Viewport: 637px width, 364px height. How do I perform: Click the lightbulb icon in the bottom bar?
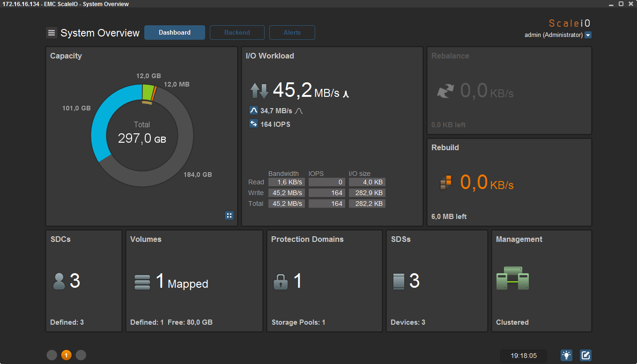[x=567, y=356]
